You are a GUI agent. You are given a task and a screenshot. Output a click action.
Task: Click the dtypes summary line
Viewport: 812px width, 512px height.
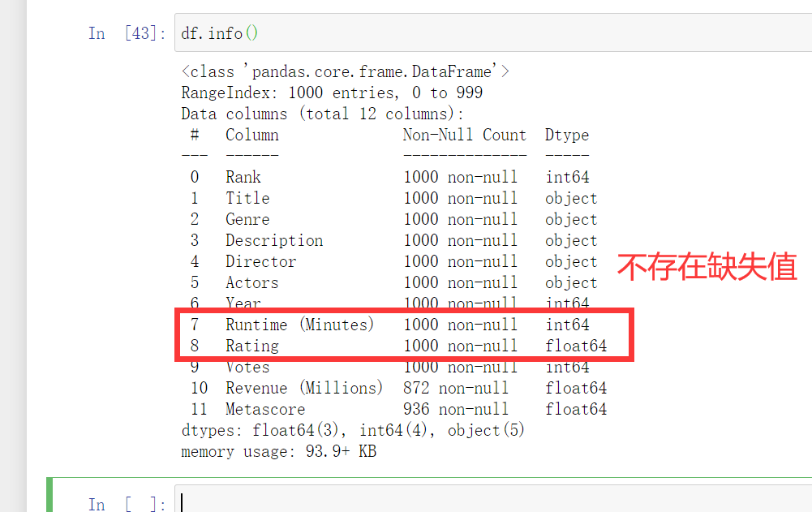(x=353, y=431)
